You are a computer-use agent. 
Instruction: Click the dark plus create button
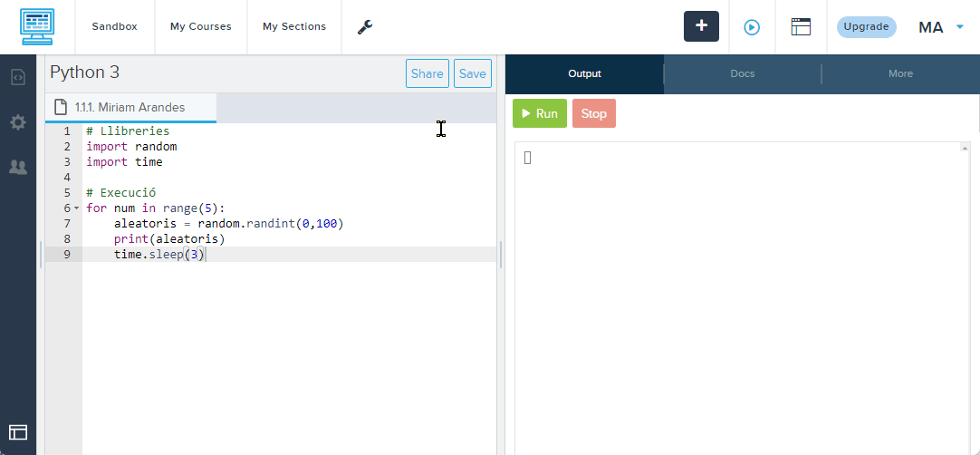(701, 26)
